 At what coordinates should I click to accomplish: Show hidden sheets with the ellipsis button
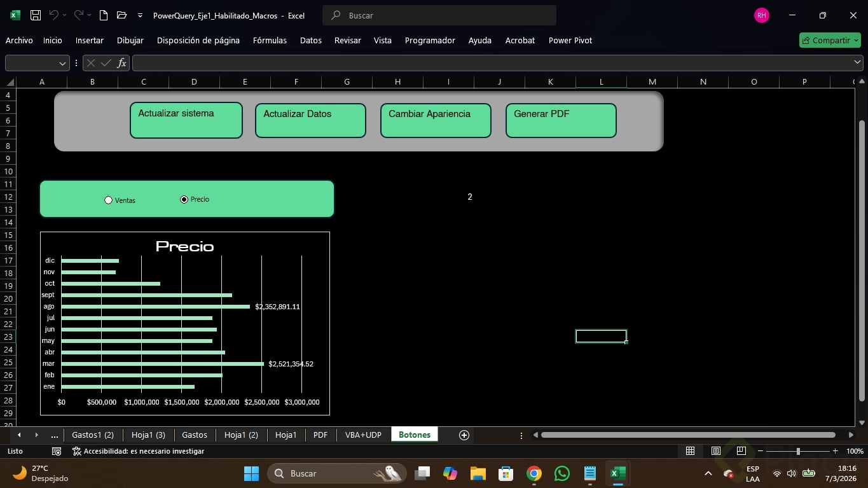pyautogui.click(x=55, y=435)
